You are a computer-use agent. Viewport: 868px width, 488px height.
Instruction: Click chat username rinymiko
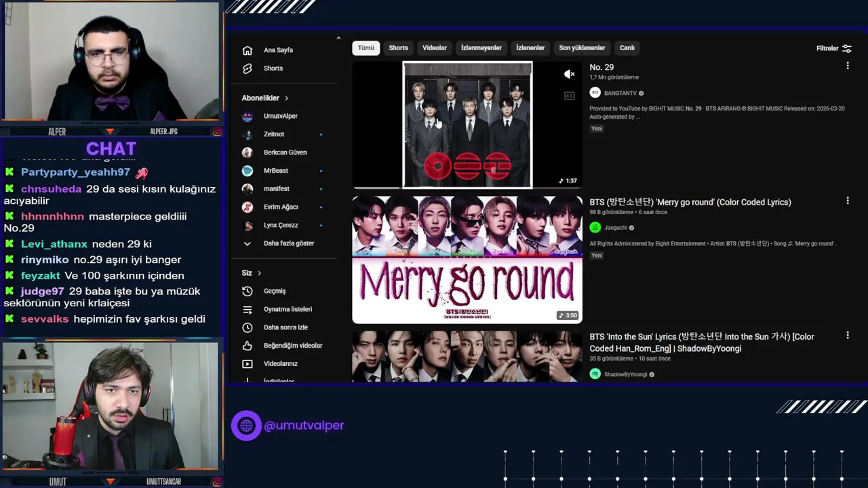45,260
